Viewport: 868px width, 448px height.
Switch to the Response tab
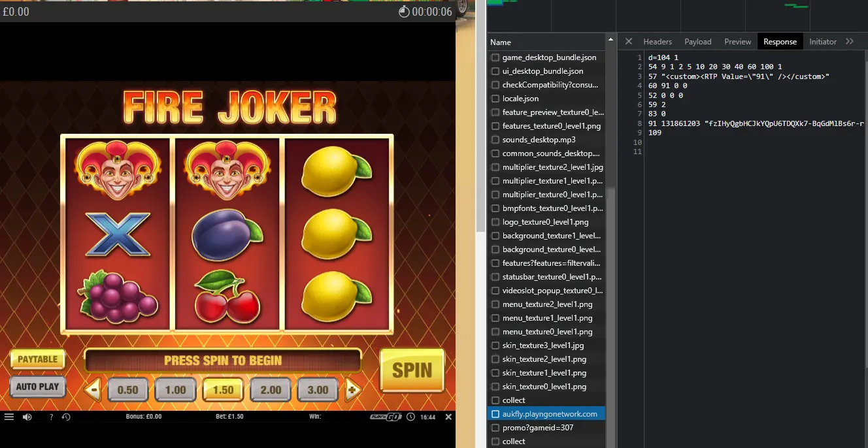(780, 41)
